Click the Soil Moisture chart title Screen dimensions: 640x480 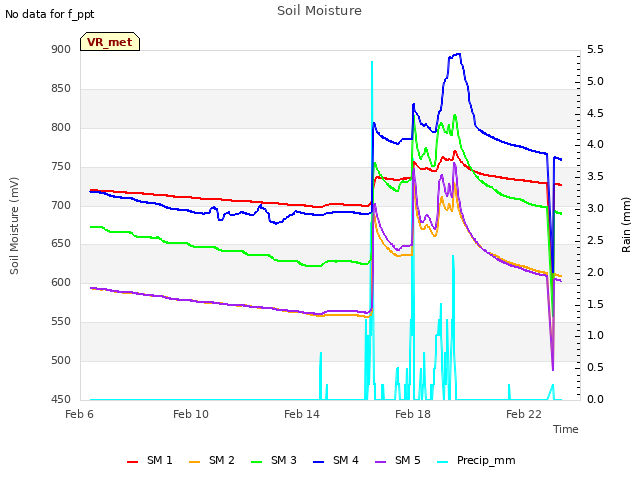[319, 11]
